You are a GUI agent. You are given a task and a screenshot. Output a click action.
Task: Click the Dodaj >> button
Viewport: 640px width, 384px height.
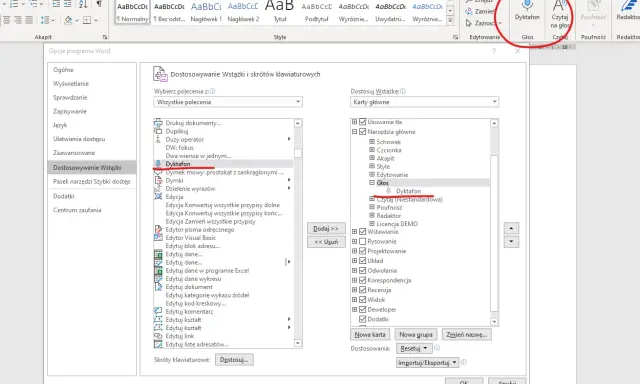point(326,229)
